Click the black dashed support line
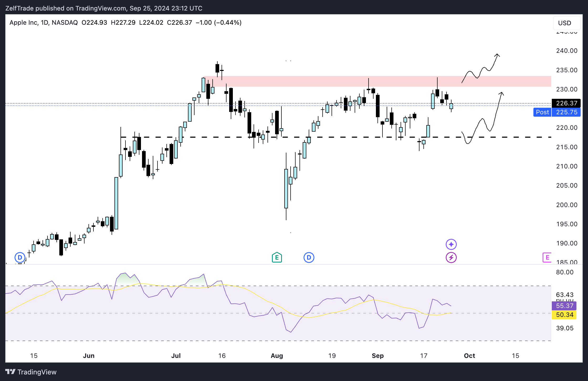This screenshot has width=588, height=381. point(336,137)
